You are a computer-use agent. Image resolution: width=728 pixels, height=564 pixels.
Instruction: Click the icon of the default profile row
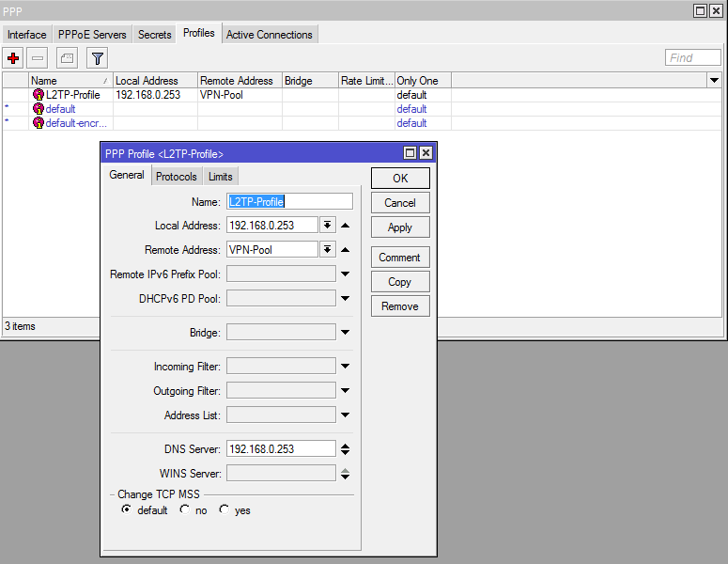(x=39, y=109)
